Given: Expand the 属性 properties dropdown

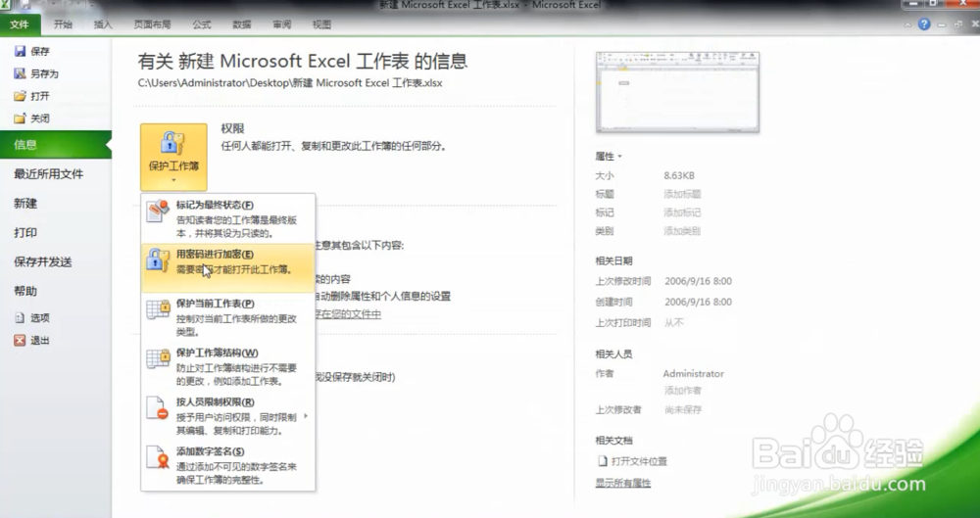Looking at the screenshot, I should [x=609, y=157].
